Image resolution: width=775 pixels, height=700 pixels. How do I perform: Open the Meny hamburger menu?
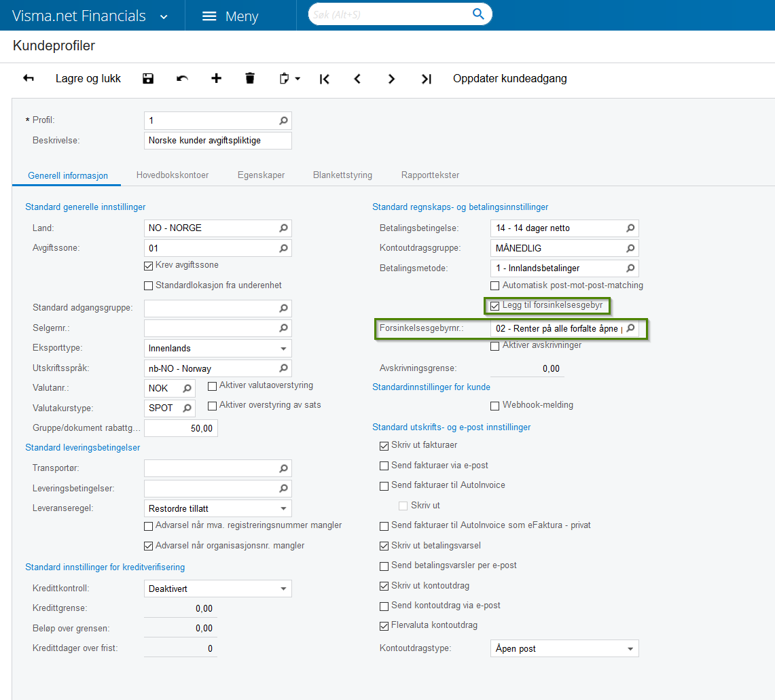click(230, 16)
